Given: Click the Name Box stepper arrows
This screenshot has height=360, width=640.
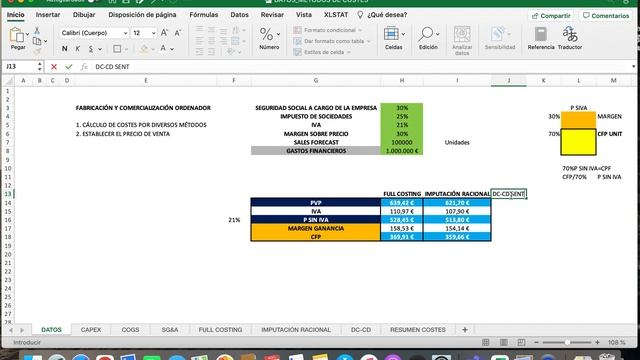Looking at the screenshot, I should [40, 67].
